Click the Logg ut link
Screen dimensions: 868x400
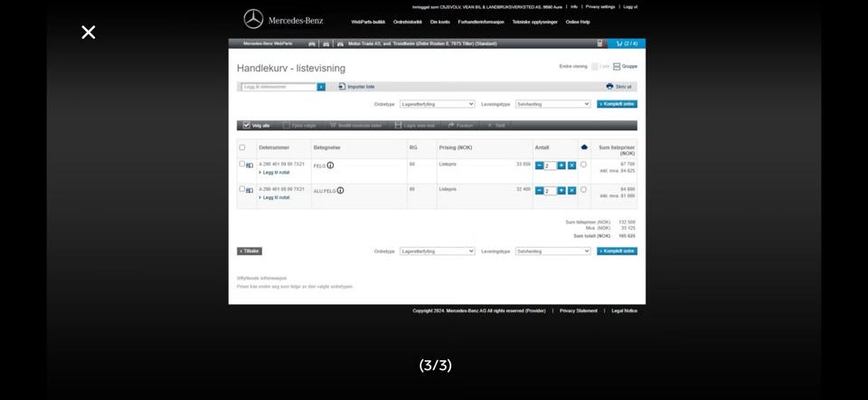[x=630, y=7]
